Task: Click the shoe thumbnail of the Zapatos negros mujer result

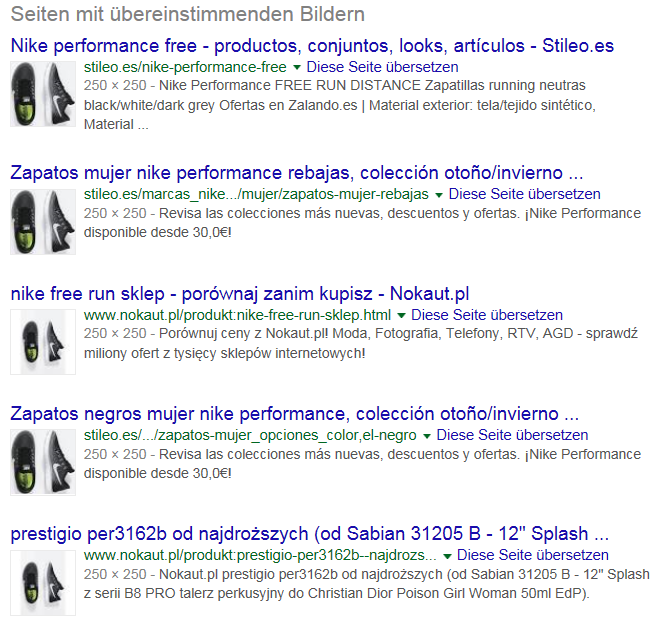Action: pos(43,462)
